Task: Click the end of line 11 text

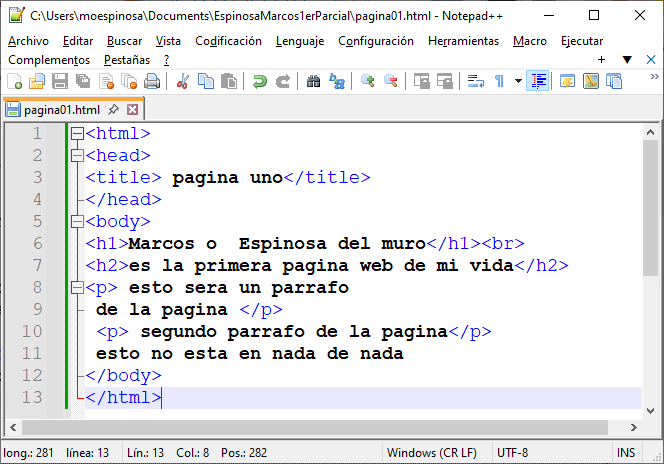Action: 404,353
